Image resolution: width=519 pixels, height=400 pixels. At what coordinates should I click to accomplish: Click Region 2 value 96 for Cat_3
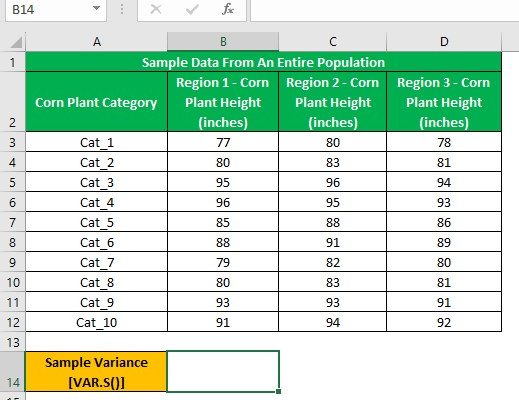333,182
